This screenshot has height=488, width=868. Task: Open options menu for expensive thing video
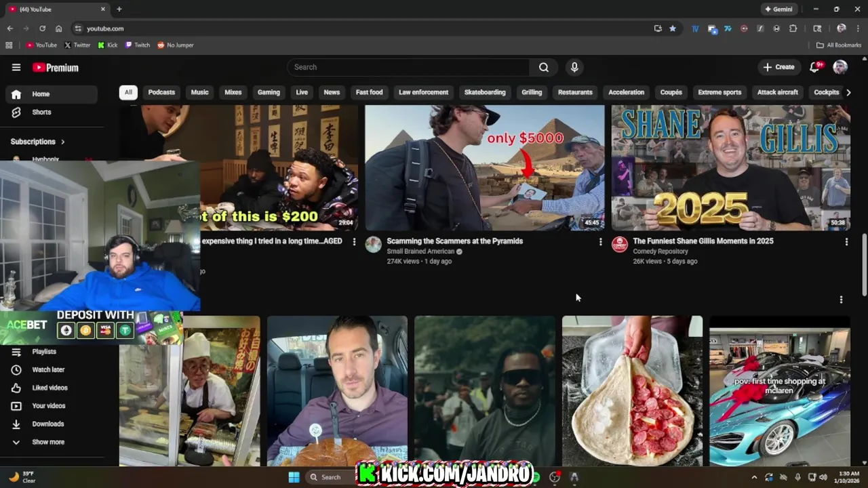354,242
